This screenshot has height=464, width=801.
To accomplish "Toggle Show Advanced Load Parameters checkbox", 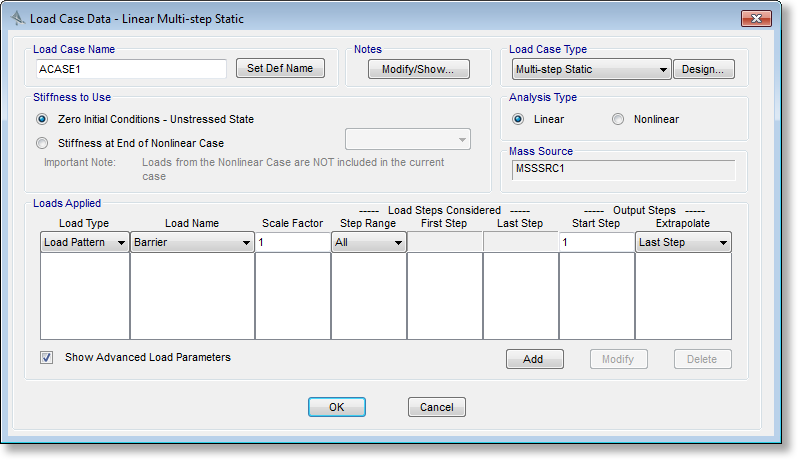I will (46, 357).
